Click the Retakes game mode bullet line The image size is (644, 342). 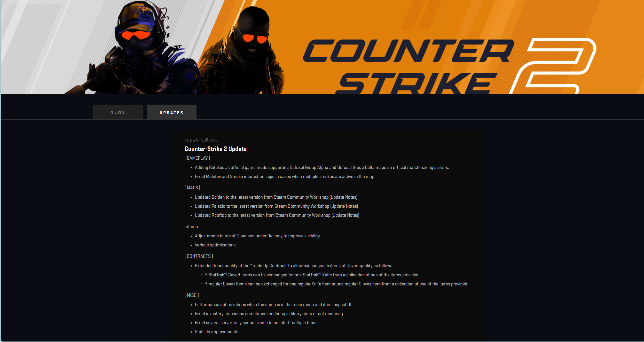pos(322,167)
